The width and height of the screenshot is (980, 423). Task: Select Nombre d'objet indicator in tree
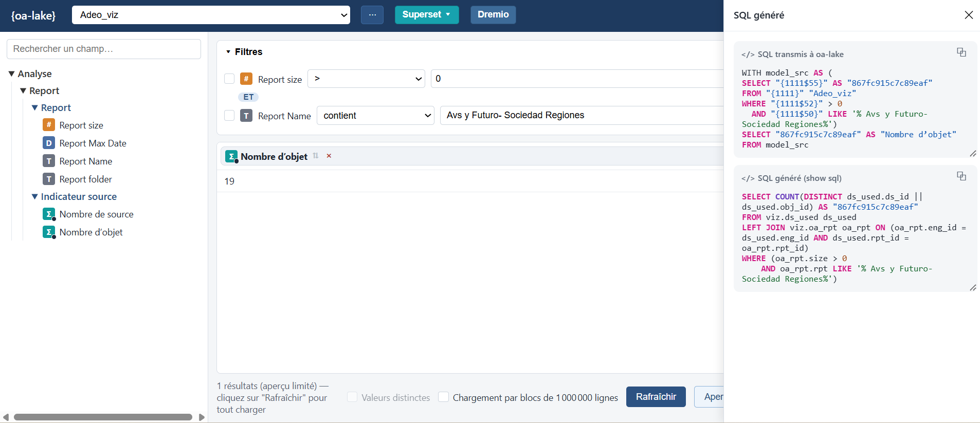[x=91, y=232]
